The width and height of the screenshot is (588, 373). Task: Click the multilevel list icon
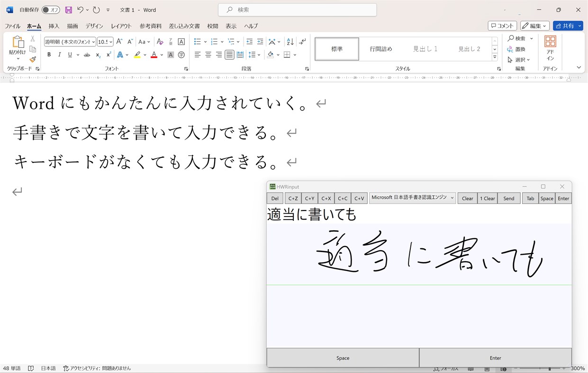coord(231,42)
